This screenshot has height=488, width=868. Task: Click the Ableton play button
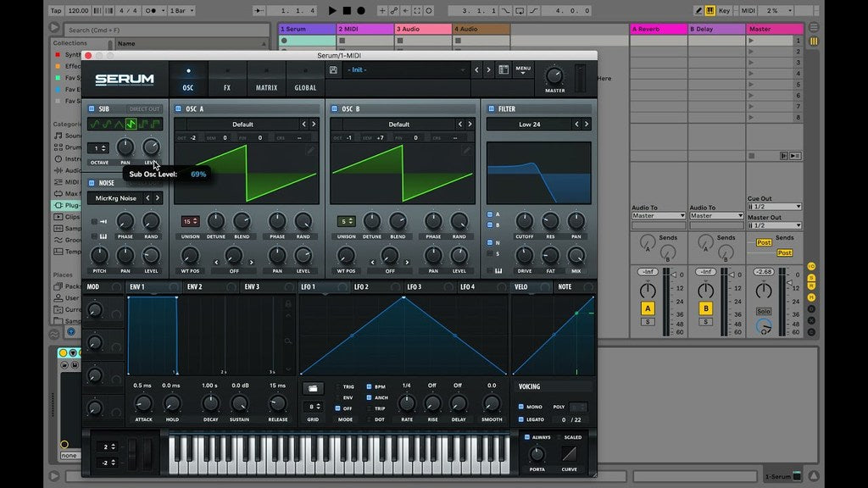coord(332,11)
